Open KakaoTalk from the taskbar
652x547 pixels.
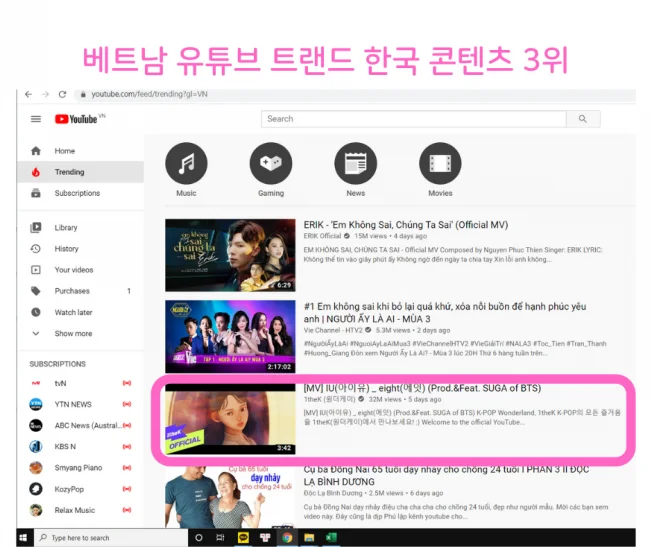243,537
